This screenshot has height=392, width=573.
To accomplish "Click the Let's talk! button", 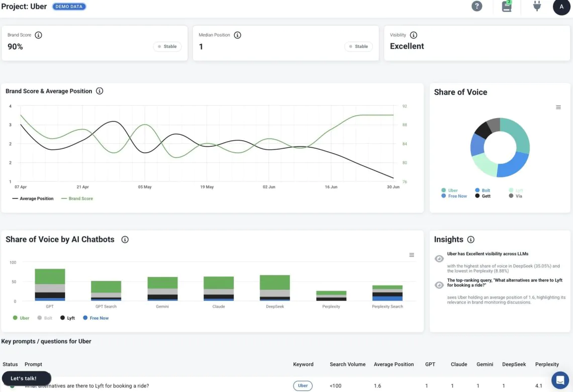I will [26, 378].
